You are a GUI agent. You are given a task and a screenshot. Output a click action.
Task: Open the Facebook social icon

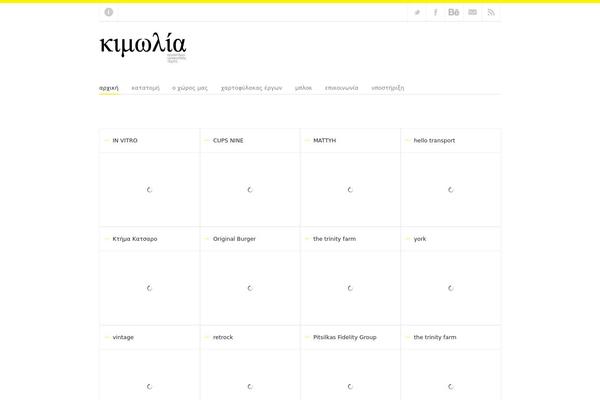(x=435, y=13)
